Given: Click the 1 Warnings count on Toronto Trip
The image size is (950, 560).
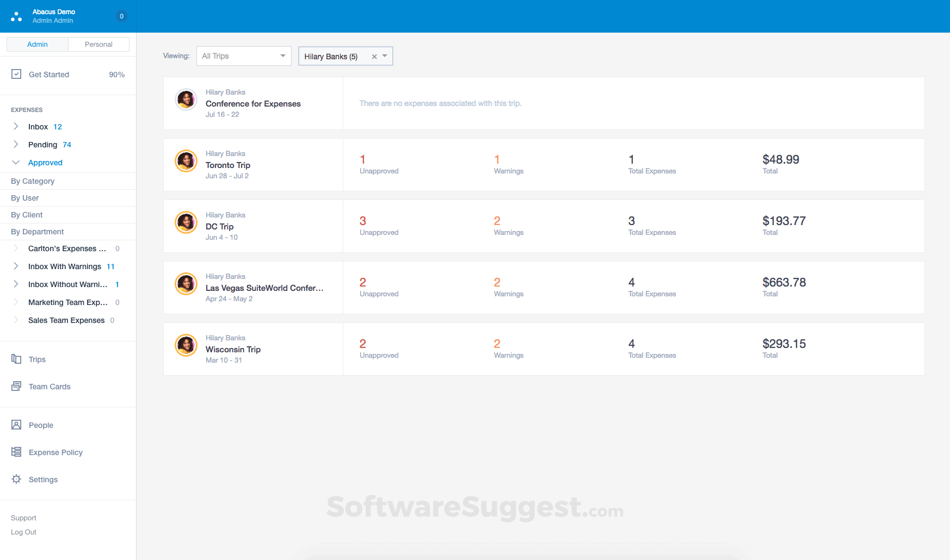Looking at the screenshot, I should (497, 159).
